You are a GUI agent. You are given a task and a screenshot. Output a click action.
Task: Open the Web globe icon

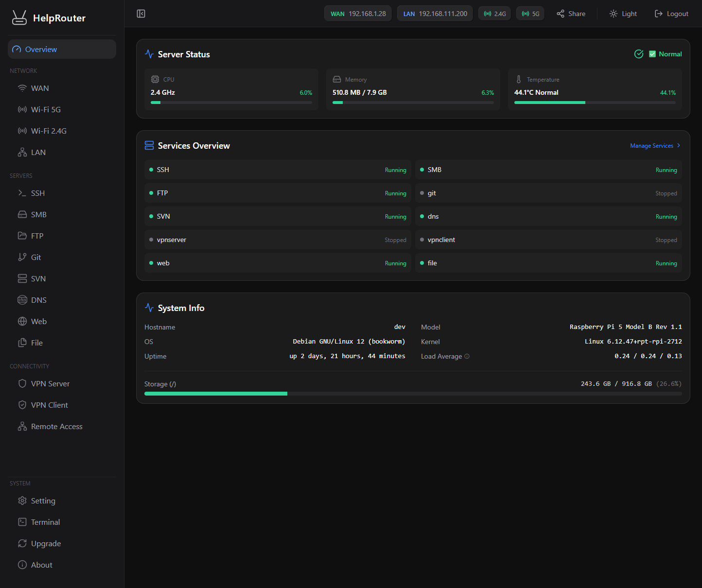pyautogui.click(x=22, y=321)
